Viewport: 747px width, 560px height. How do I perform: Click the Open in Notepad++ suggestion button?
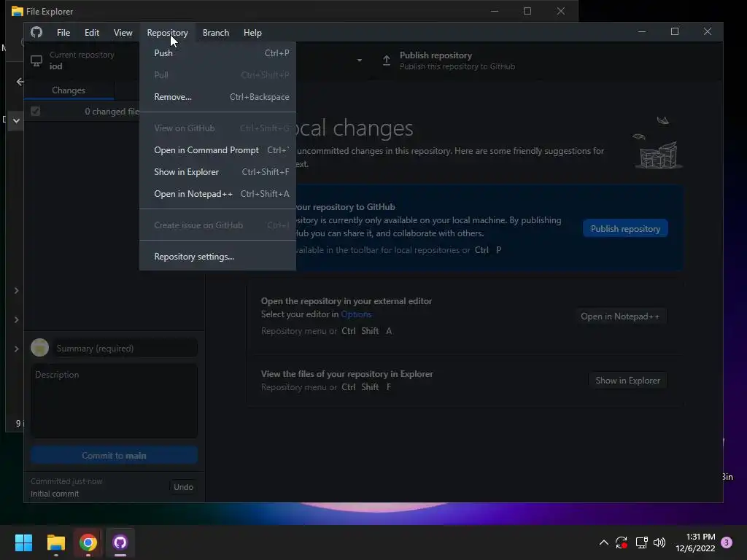click(620, 316)
